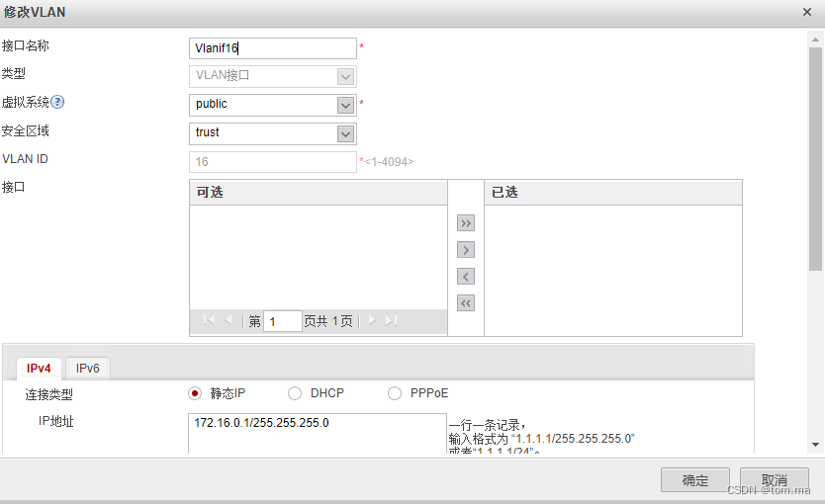This screenshot has width=825, height=504.
Task: Click the dialog vertical scrollbar thumb
Action: [815, 159]
